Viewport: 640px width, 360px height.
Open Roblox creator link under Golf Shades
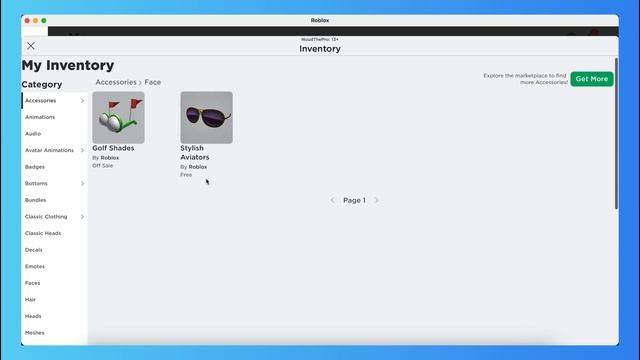pyautogui.click(x=110, y=158)
